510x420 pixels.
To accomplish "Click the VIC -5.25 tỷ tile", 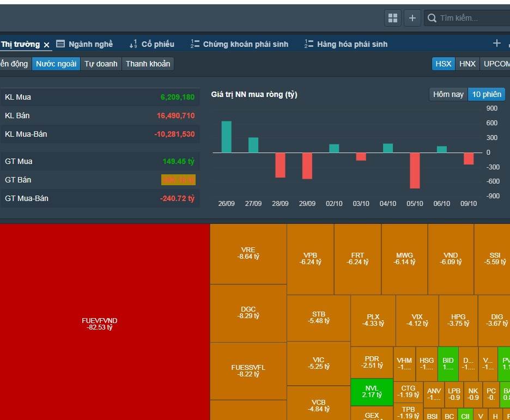I will (318, 363).
